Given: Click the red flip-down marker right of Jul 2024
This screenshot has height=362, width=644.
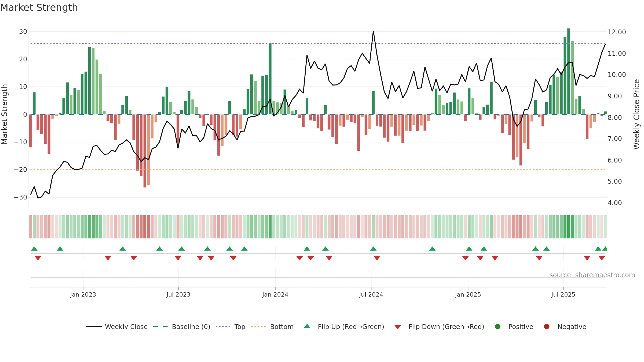Looking at the screenshot, I should [x=377, y=258].
